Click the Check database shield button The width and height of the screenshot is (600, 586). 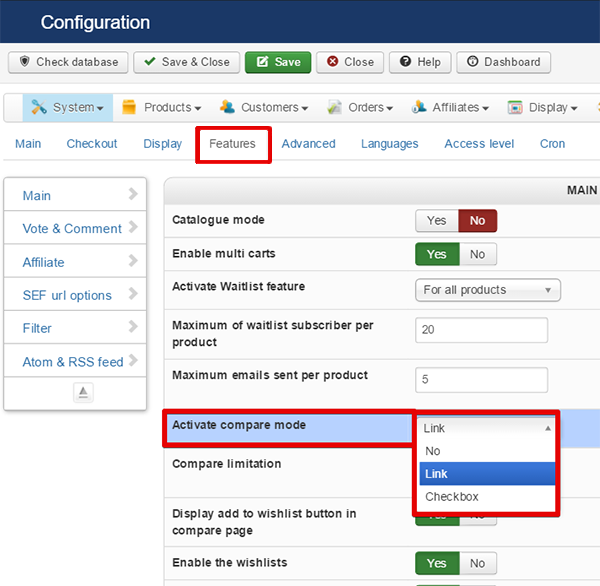(x=69, y=62)
